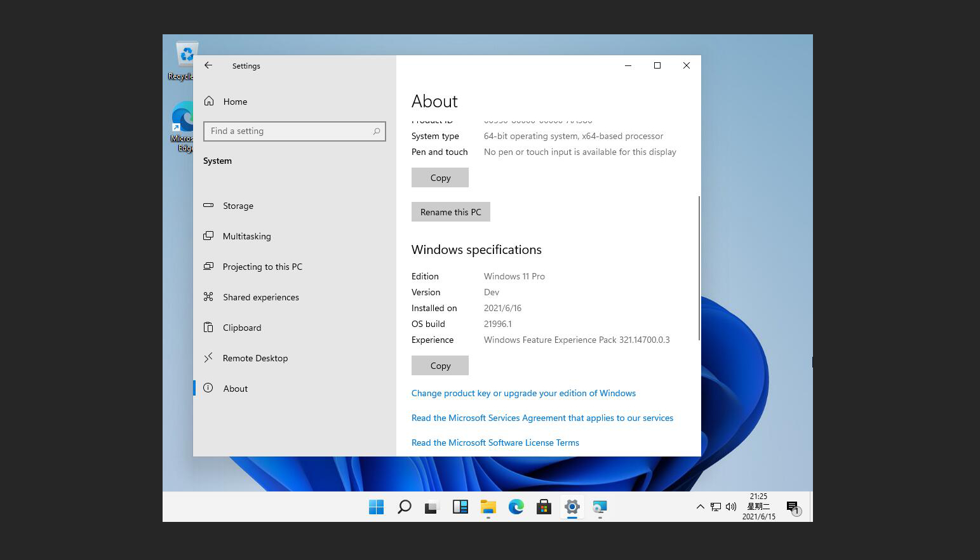Open Microsoft Edge from the taskbar

[x=516, y=507]
